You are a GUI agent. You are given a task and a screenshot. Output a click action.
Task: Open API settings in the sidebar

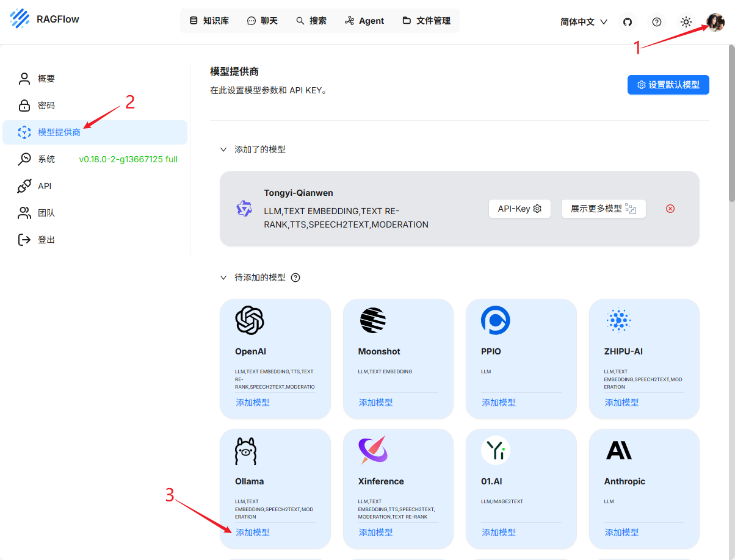[x=95, y=186]
